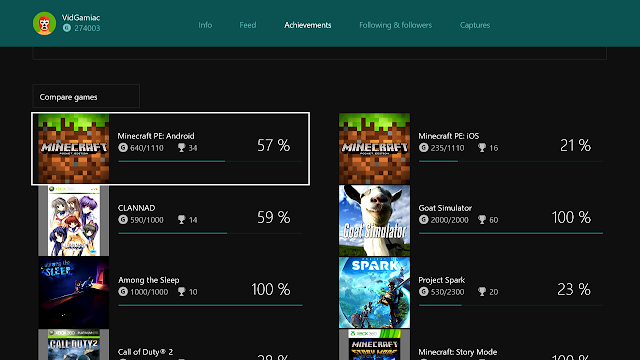Image resolution: width=640 pixels, height=360 pixels.
Task: Click the Compare games button
Action: click(86, 97)
